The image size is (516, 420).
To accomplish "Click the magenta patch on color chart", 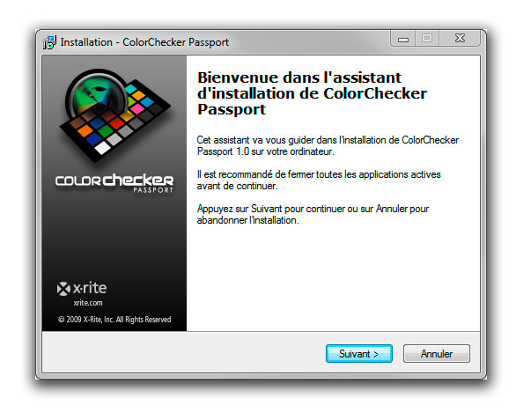I will click(137, 108).
